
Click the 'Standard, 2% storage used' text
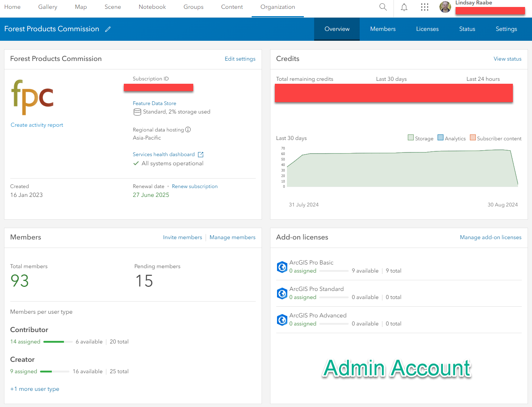pyautogui.click(x=177, y=112)
